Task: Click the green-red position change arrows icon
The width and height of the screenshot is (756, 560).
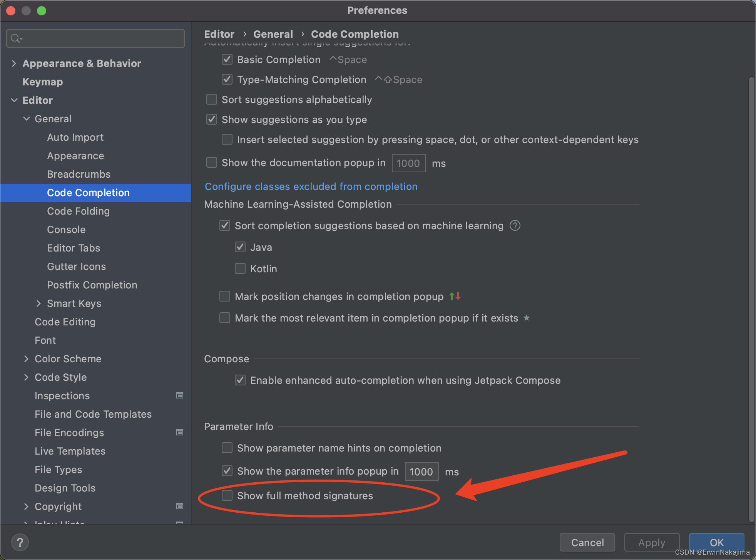Action: pos(455,296)
